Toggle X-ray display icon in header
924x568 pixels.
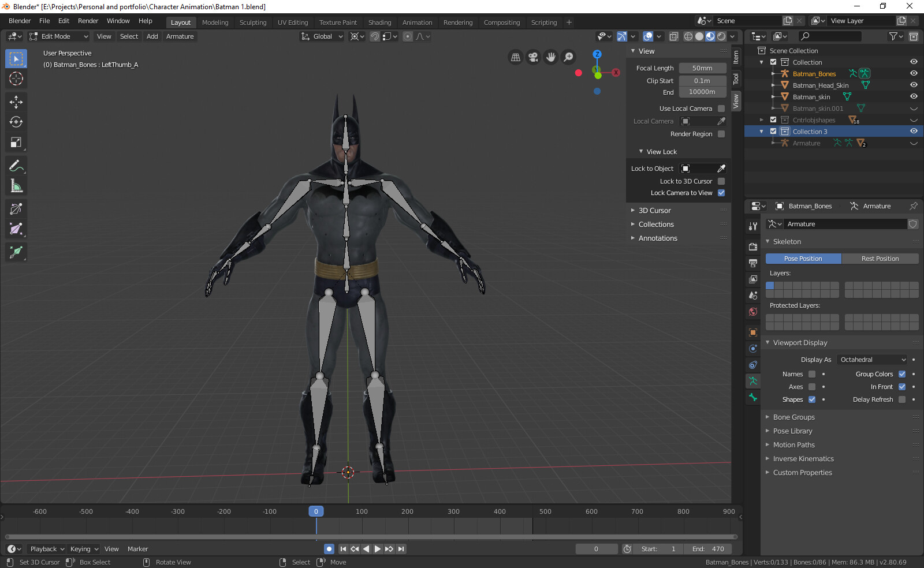[x=674, y=36]
